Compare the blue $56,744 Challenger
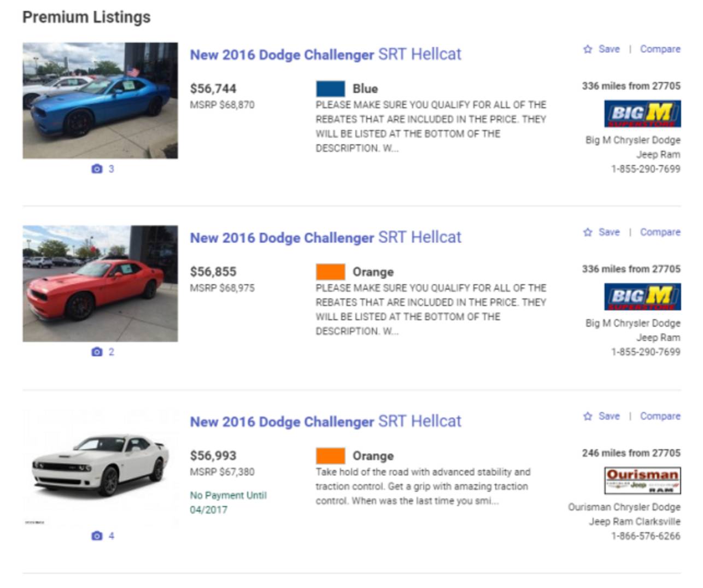Image resolution: width=703 pixels, height=588 pixels. point(660,49)
